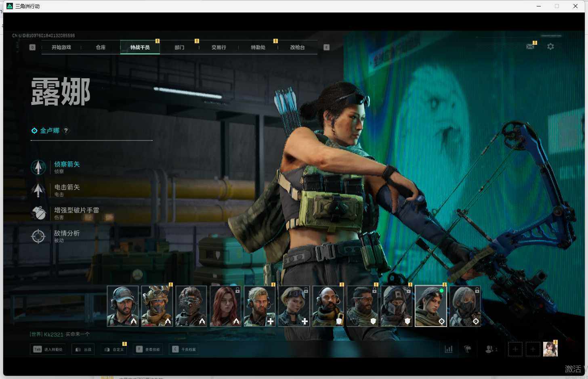Select the 敌情分析 crosshair icon
Image resolution: width=588 pixels, height=379 pixels.
[38, 236]
